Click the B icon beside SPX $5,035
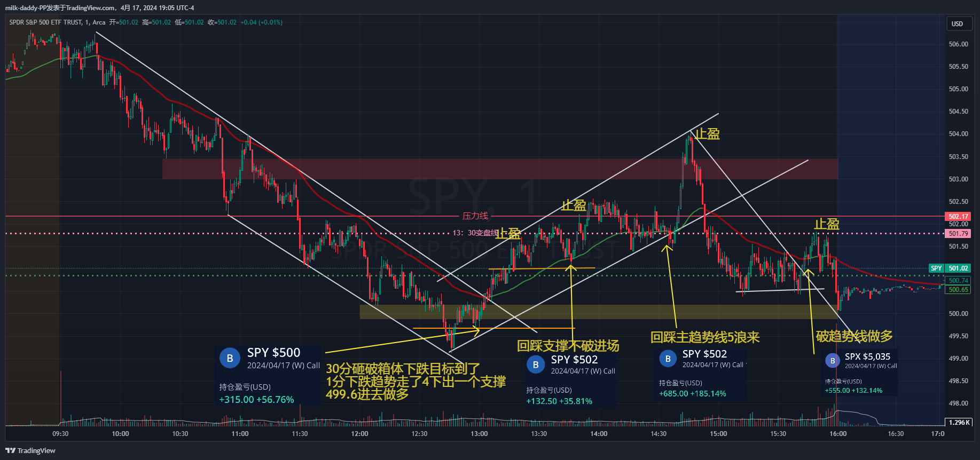980x460 pixels. tap(832, 361)
